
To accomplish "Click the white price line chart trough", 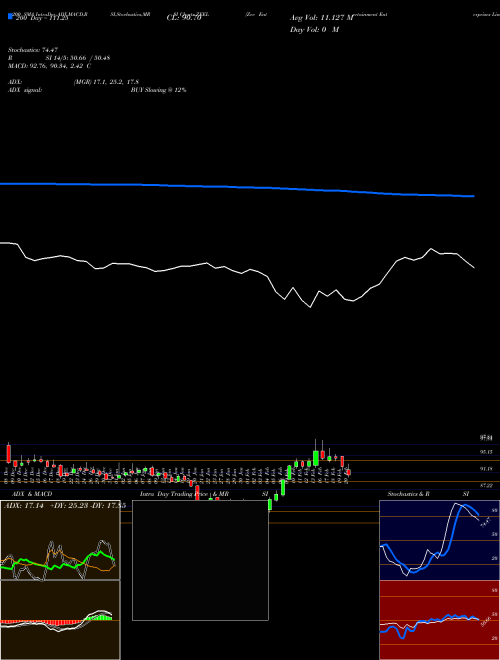I will click(310, 307).
